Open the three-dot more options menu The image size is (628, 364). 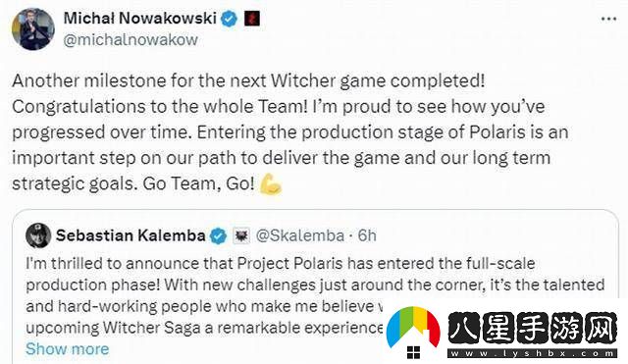pyautogui.click(x=608, y=19)
